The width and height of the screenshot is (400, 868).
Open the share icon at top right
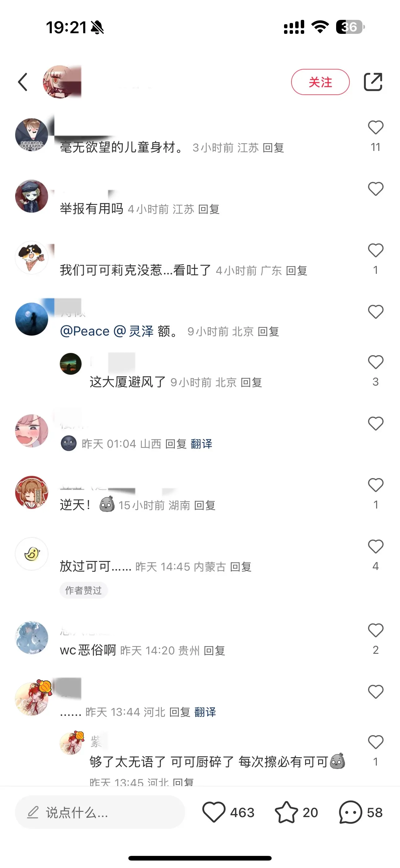click(x=373, y=82)
